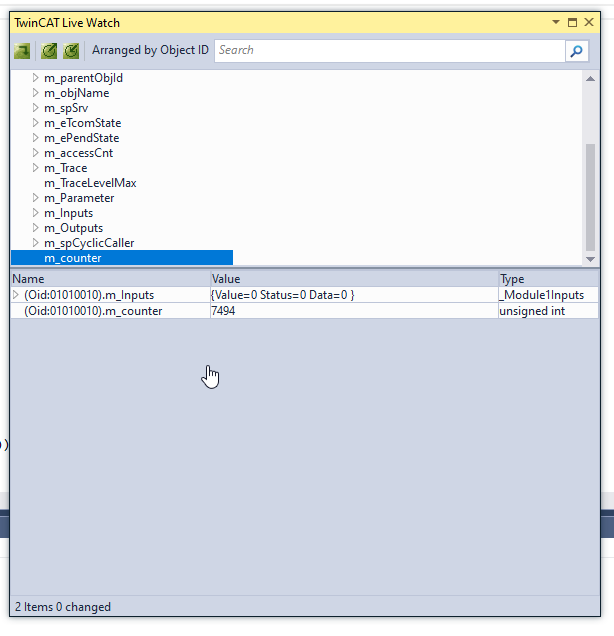Image resolution: width=614 pixels, height=636 pixels.
Task: Select m_accessCnt label in tree
Action: click(x=79, y=153)
